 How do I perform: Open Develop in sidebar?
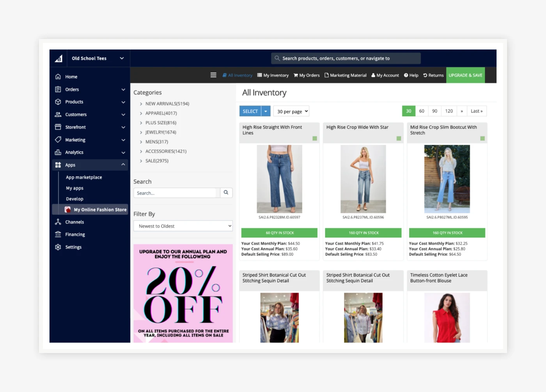[x=74, y=199]
